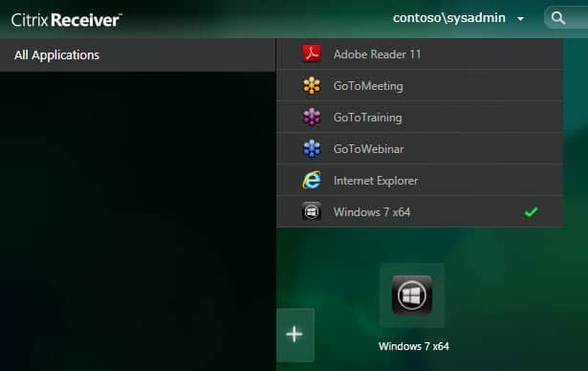Click the magnifier search icon
Image resolution: width=588 pixels, height=371 pixels.
[558, 18]
